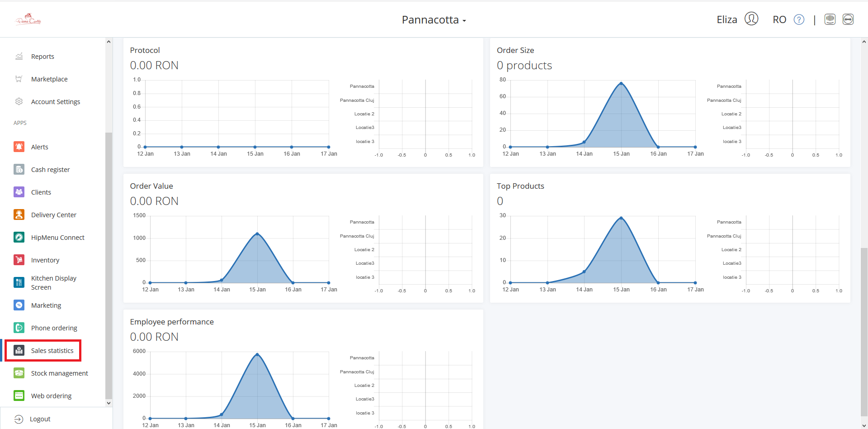This screenshot has height=429, width=868.
Task: Click the HipMenu Connect icon
Action: coord(19,237)
